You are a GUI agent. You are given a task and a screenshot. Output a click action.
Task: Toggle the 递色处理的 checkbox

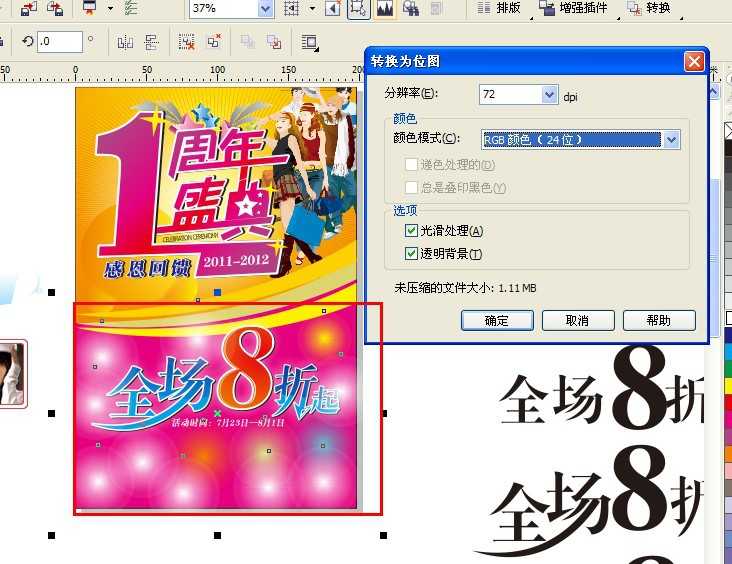coord(411,164)
